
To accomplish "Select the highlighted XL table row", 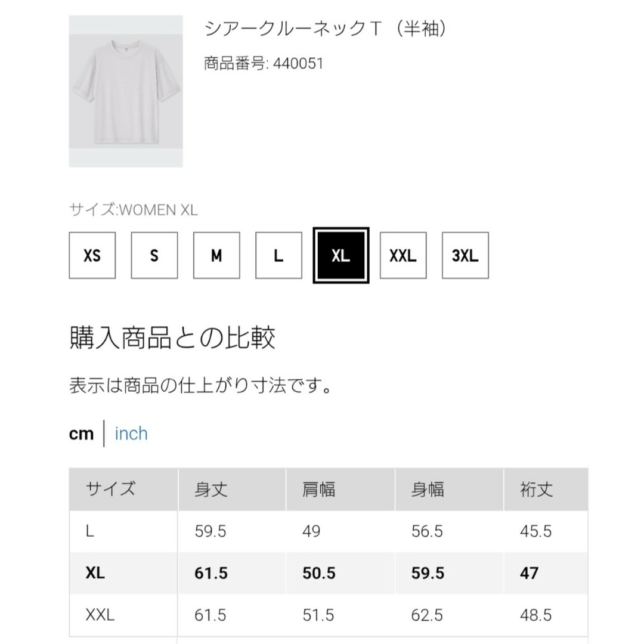I will (329, 574).
